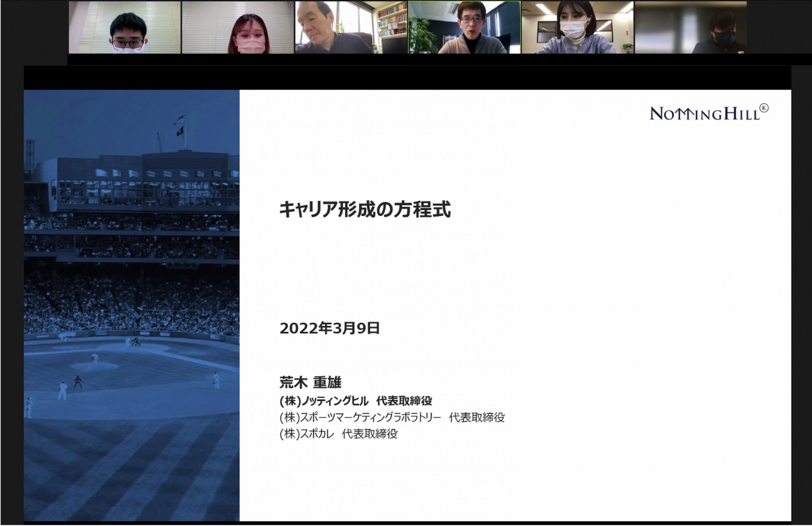Click the presenter name 荒木 重雄

click(x=310, y=382)
